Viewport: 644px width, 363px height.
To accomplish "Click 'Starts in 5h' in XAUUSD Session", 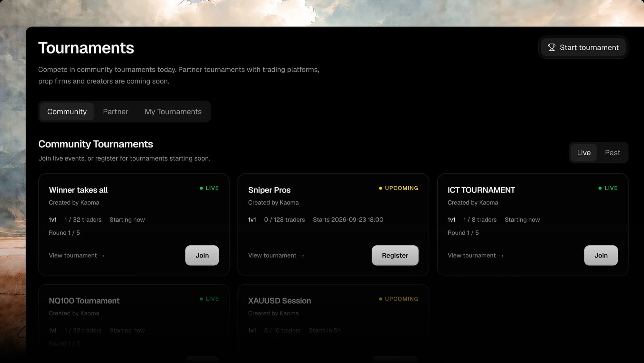I will (x=325, y=330).
